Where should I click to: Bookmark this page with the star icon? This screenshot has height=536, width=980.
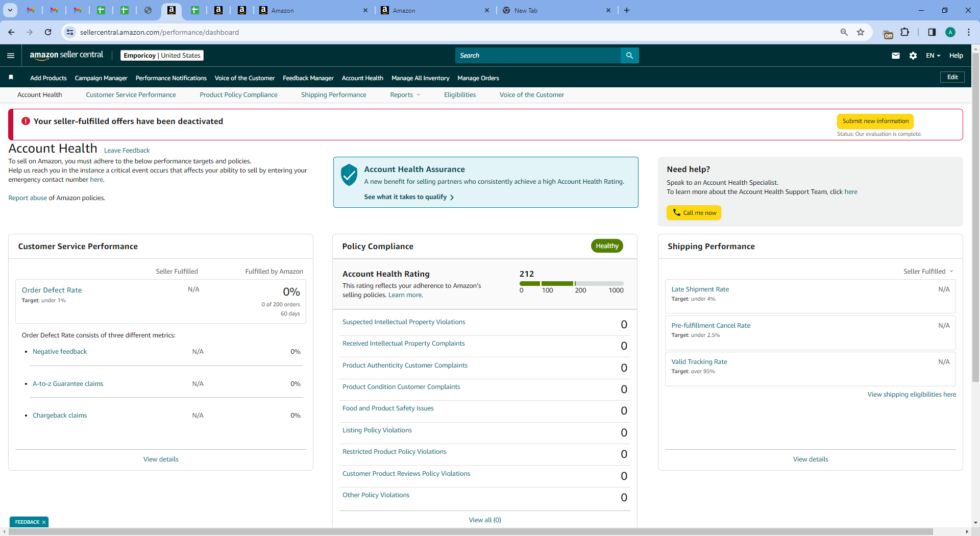tap(861, 32)
